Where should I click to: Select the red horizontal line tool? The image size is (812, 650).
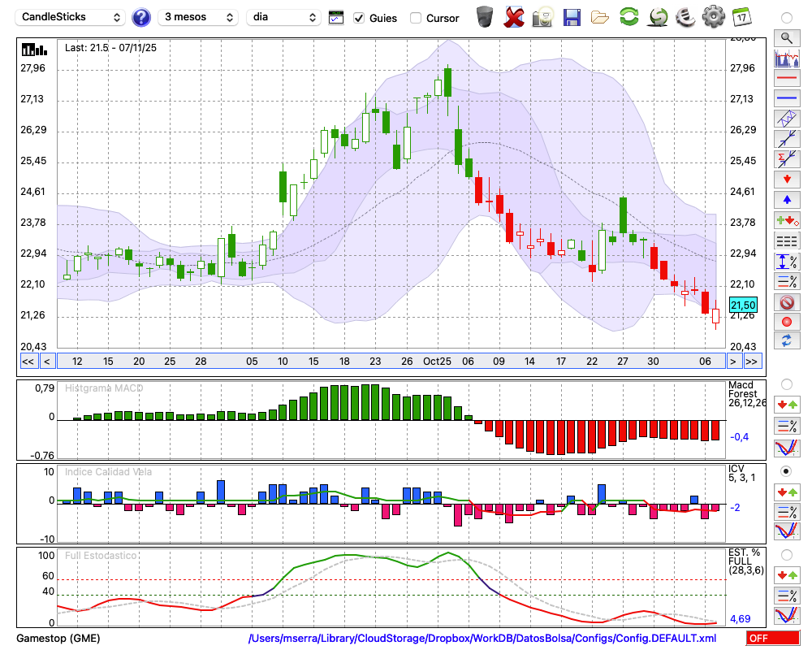[x=786, y=79]
